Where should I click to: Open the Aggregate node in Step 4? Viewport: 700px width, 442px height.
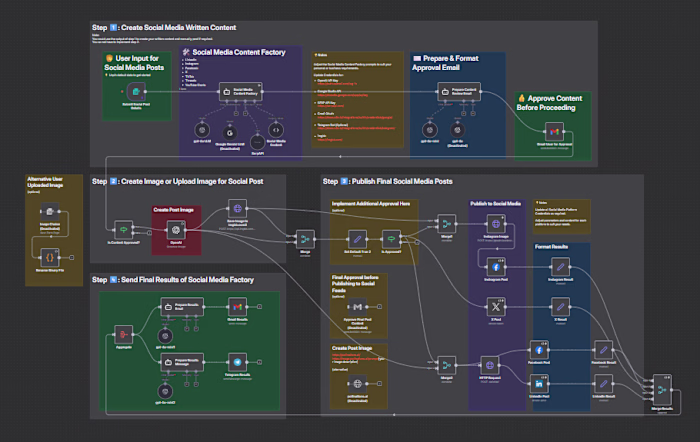(x=124, y=334)
